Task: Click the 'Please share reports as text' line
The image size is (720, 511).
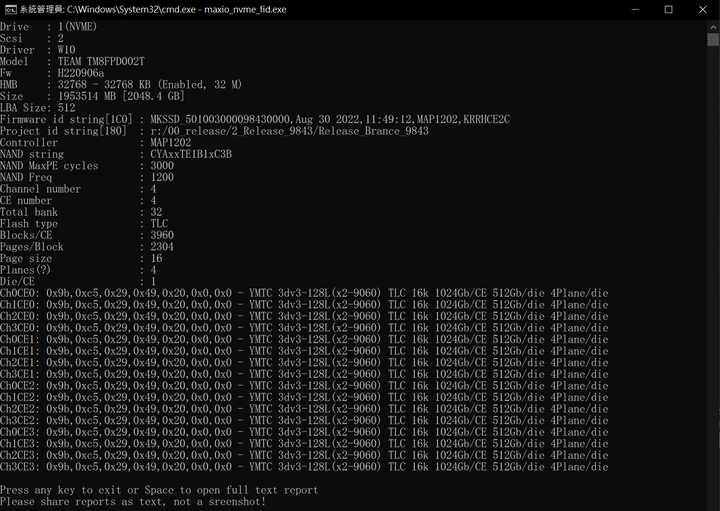Action: click(x=133, y=501)
